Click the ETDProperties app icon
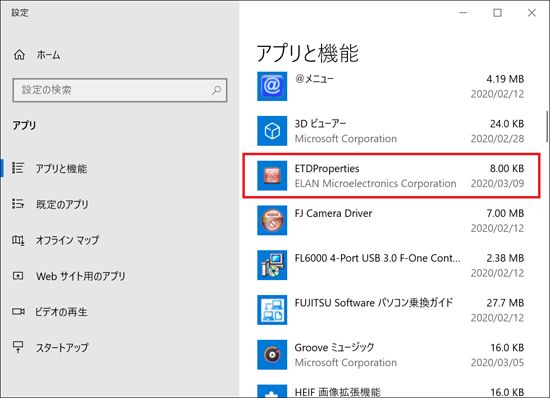 tap(272, 176)
